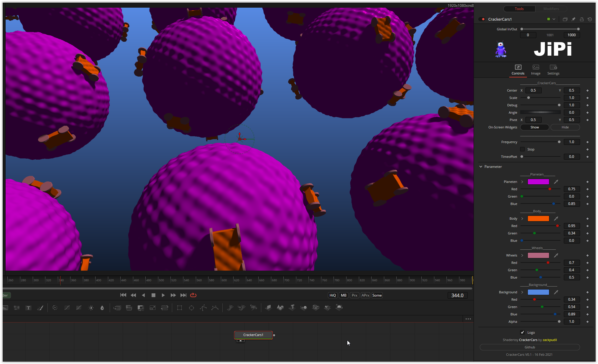Add the Rectangle mask tool
Image resolution: width=598 pixels, height=364 pixels.
click(x=179, y=308)
